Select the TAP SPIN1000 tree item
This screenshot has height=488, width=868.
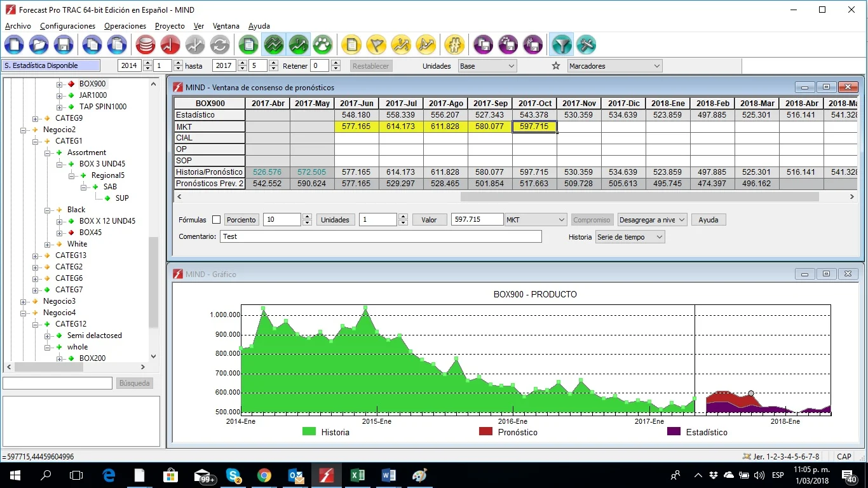coord(103,107)
